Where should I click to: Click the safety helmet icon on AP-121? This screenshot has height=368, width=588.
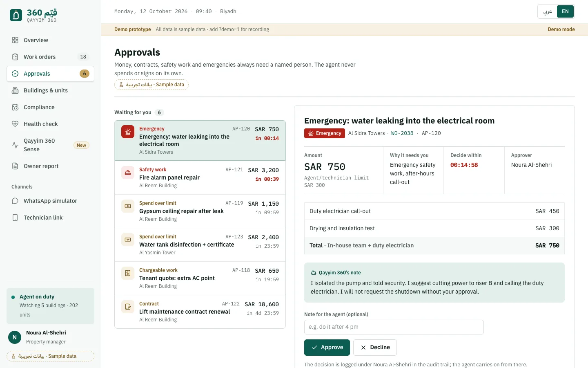(128, 173)
